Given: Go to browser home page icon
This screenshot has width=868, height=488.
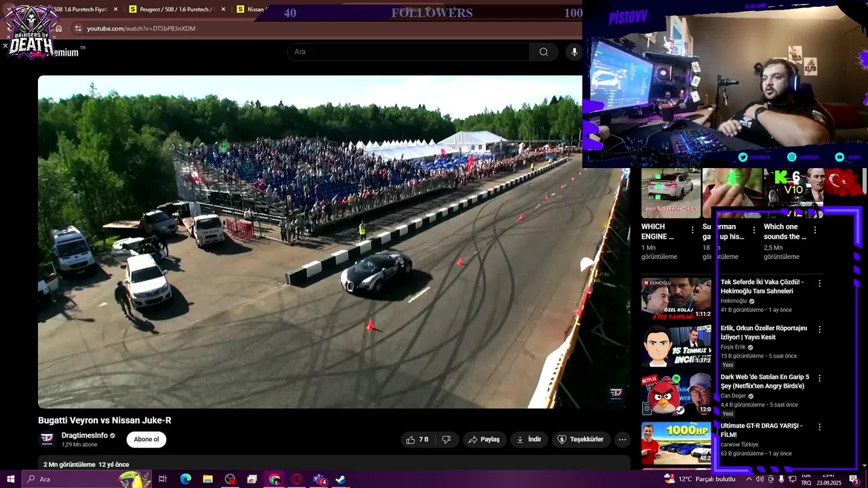Looking at the screenshot, I should [x=59, y=28].
